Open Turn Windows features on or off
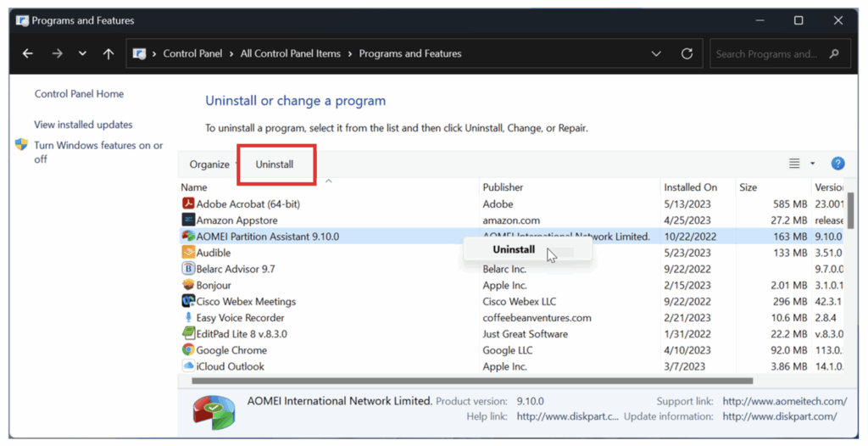868x446 pixels. 98,152
